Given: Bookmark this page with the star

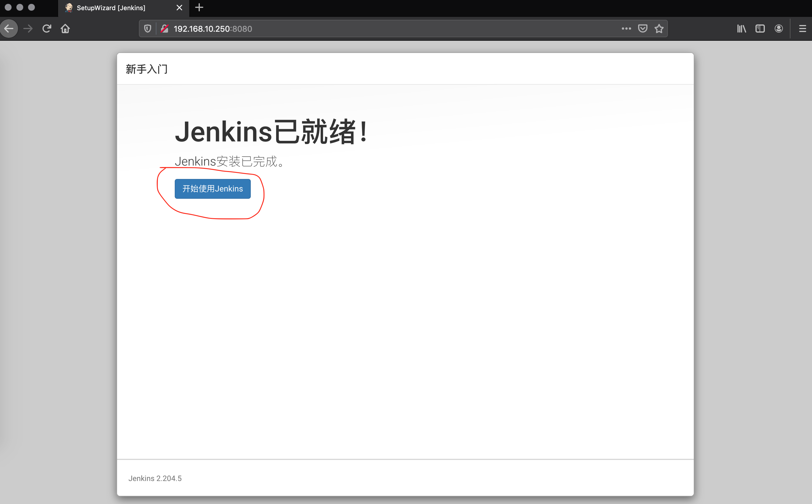Looking at the screenshot, I should 659,29.
